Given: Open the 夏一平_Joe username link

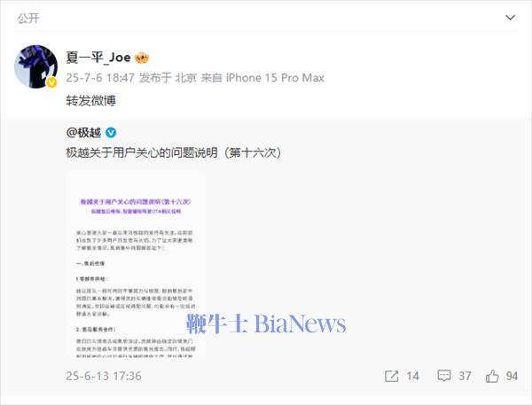Looking at the screenshot, I should 98,58.
